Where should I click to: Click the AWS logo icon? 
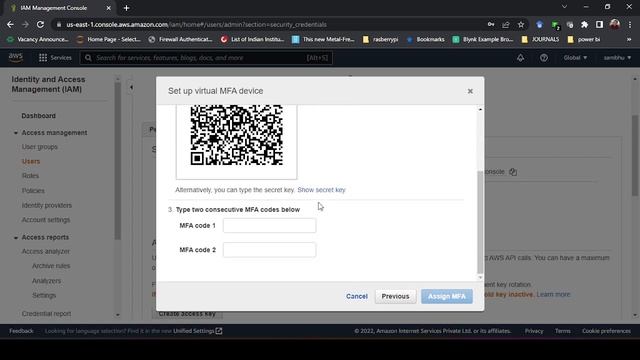16,58
